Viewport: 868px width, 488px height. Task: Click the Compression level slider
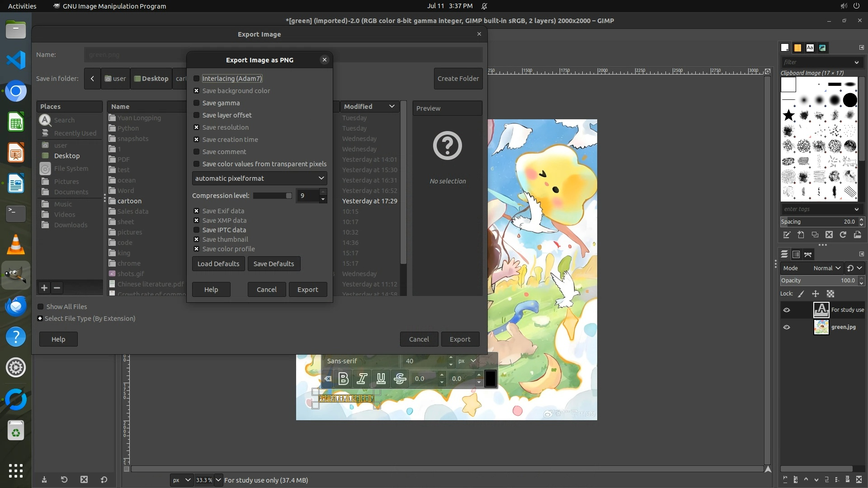click(272, 196)
